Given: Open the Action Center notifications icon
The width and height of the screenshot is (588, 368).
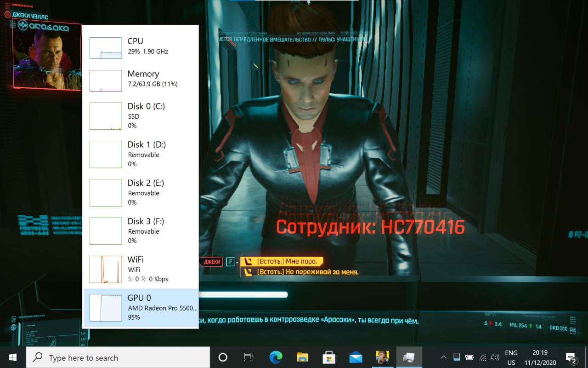Looking at the screenshot, I should [x=571, y=357].
